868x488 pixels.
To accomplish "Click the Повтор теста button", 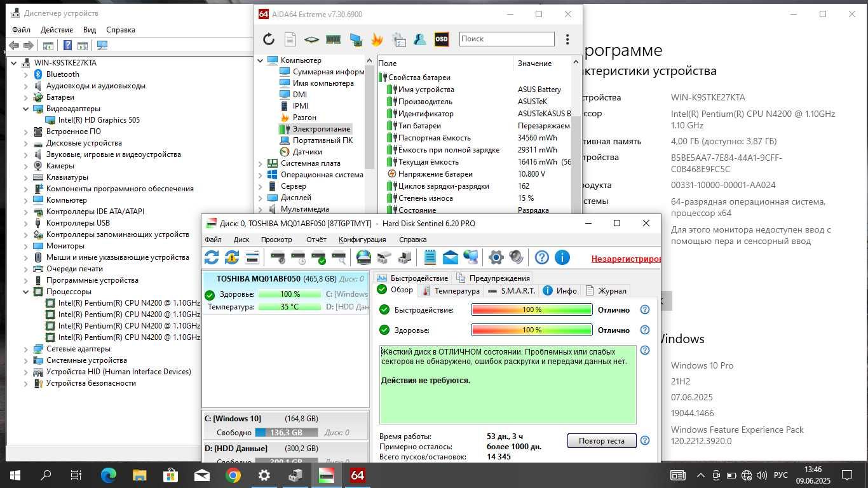I will click(x=602, y=440).
